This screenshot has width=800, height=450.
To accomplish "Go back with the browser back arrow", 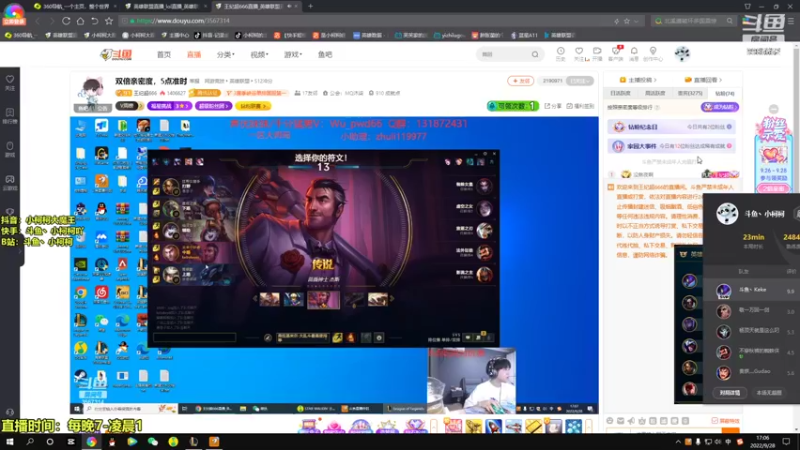I will pos(37,21).
